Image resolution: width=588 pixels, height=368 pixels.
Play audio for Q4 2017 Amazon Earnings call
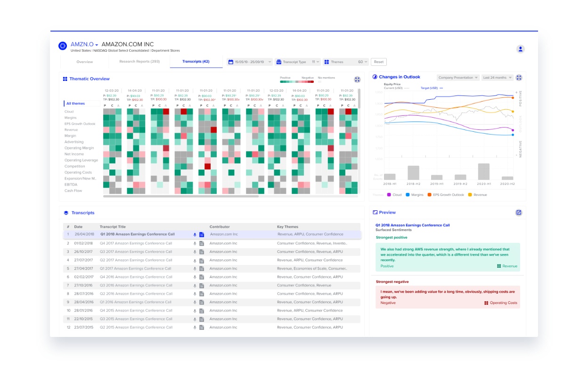(x=195, y=243)
